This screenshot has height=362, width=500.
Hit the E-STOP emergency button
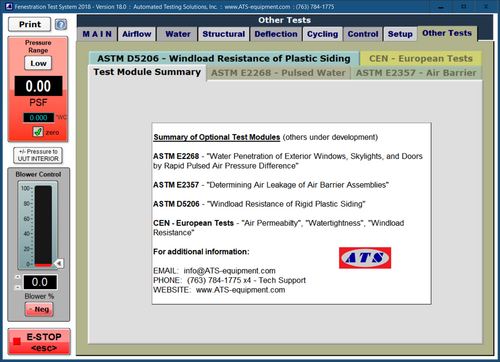39,342
